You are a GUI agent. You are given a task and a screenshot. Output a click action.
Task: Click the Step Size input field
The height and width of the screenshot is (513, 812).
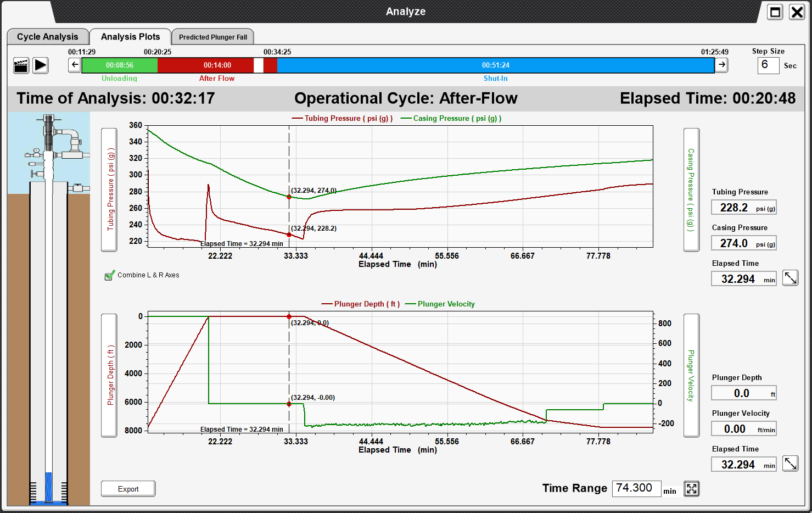[x=768, y=65]
